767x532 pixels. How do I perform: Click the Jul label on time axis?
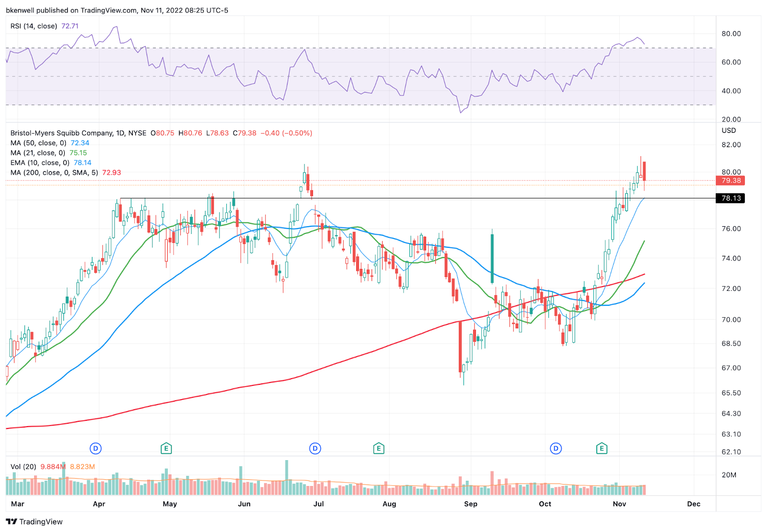click(318, 504)
